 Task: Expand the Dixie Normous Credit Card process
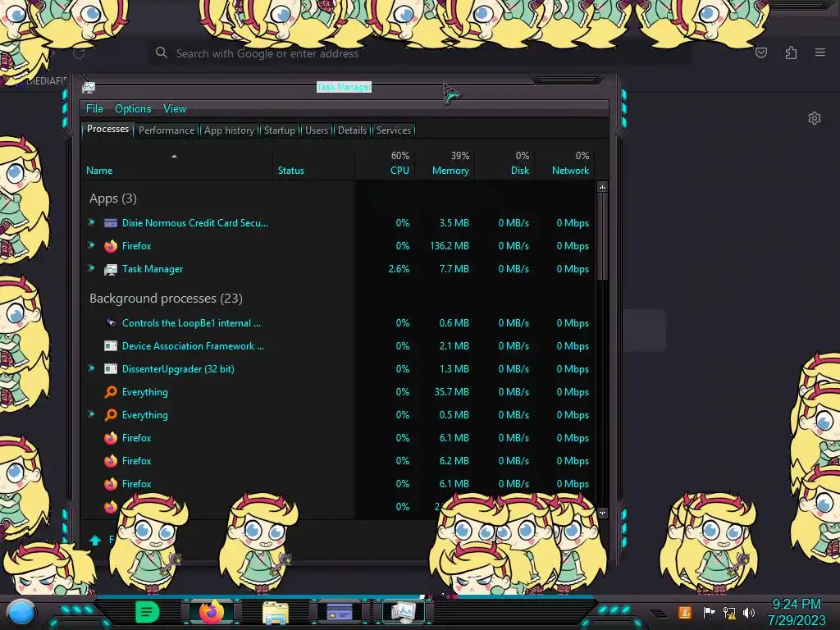pos(91,221)
